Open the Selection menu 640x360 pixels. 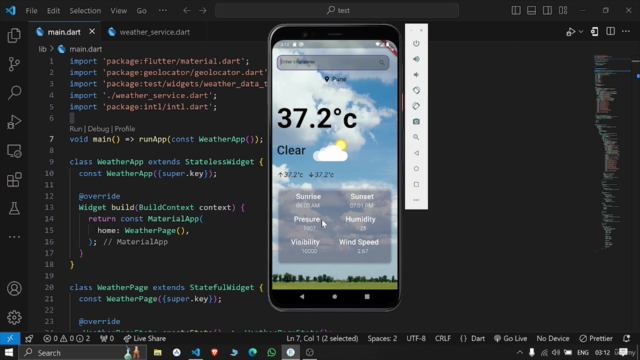[85, 11]
